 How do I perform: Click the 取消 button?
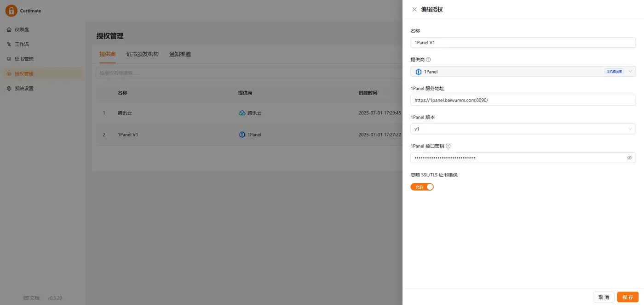(604, 297)
